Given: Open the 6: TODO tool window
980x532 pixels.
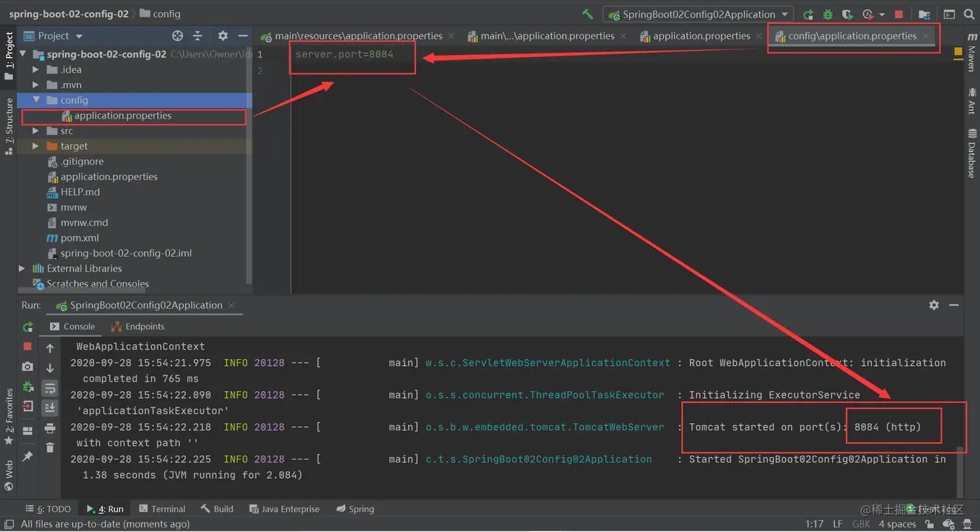Looking at the screenshot, I should coord(48,509).
